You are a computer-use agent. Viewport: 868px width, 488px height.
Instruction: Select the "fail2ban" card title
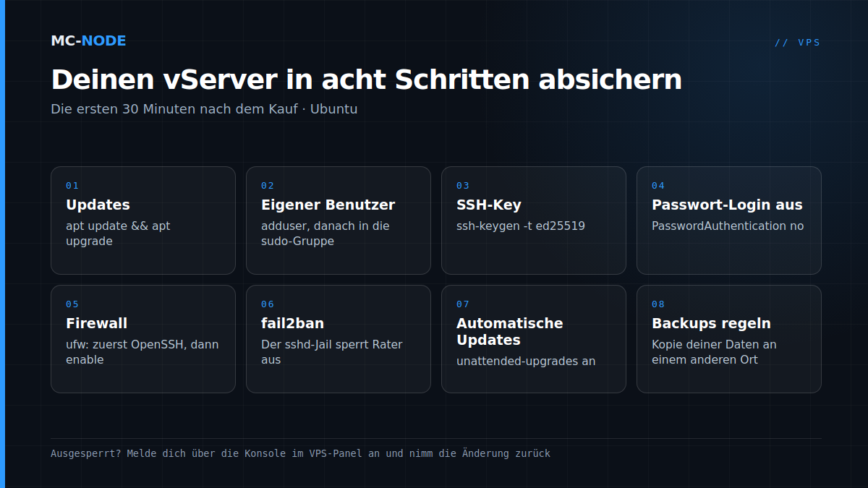pos(292,323)
